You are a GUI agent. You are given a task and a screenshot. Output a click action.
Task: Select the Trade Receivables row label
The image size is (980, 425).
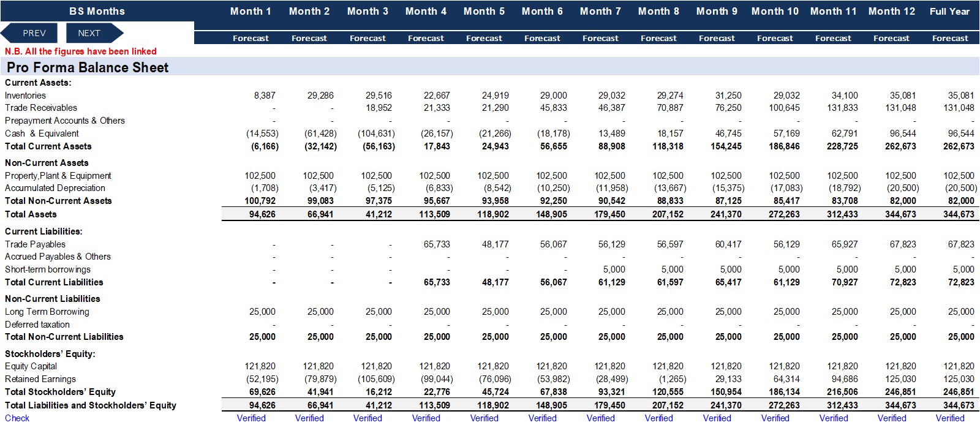click(x=41, y=108)
